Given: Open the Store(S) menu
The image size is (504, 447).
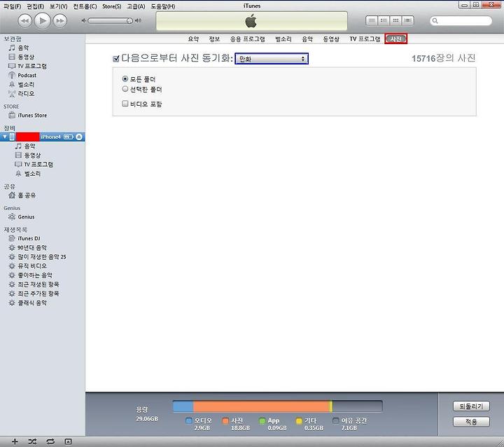Looking at the screenshot, I should (111, 6).
